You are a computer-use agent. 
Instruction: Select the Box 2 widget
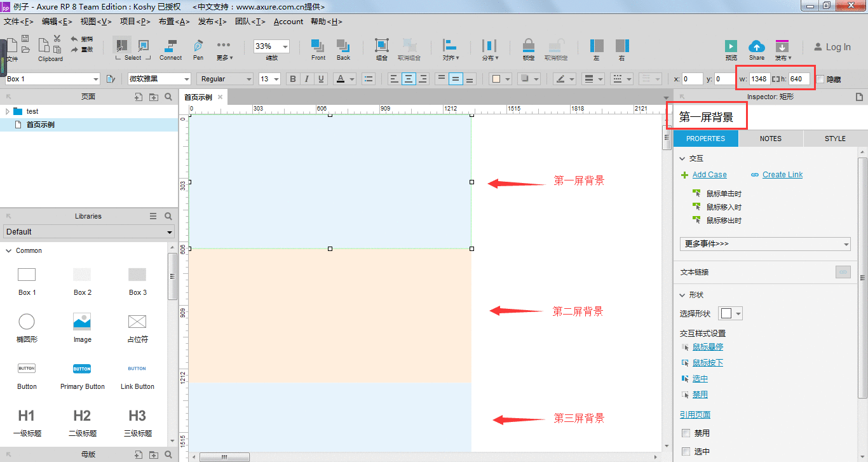pos(82,282)
